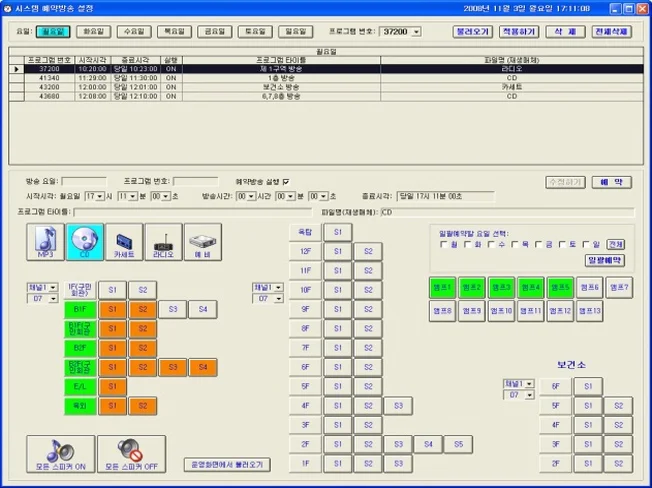Check the 토 box in 일괄예약할 요일 선택
This screenshot has width=652, height=488.
(x=563, y=244)
